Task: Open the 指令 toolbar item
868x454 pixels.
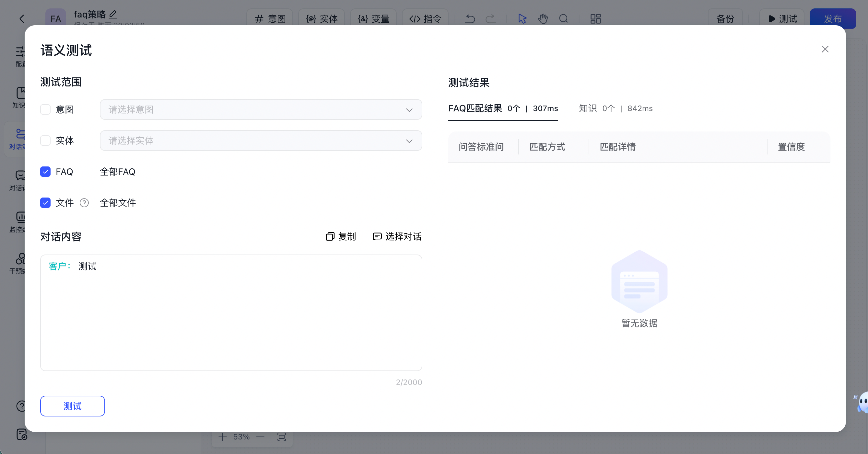Action: (x=425, y=18)
